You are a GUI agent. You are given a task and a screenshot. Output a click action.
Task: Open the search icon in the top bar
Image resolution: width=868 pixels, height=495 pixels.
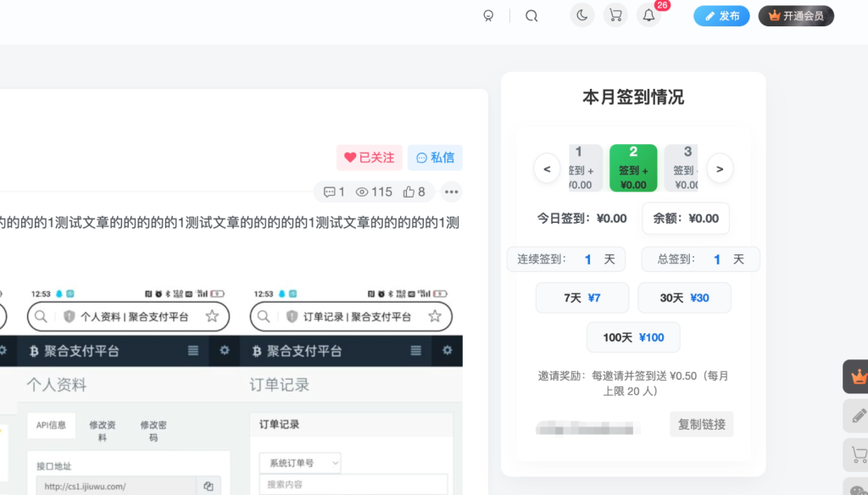tap(531, 15)
